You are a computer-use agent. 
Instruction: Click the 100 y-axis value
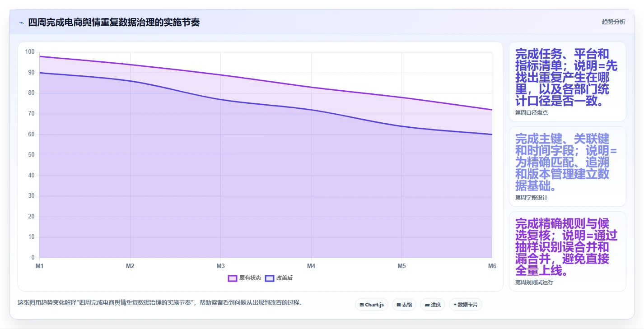[30, 52]
